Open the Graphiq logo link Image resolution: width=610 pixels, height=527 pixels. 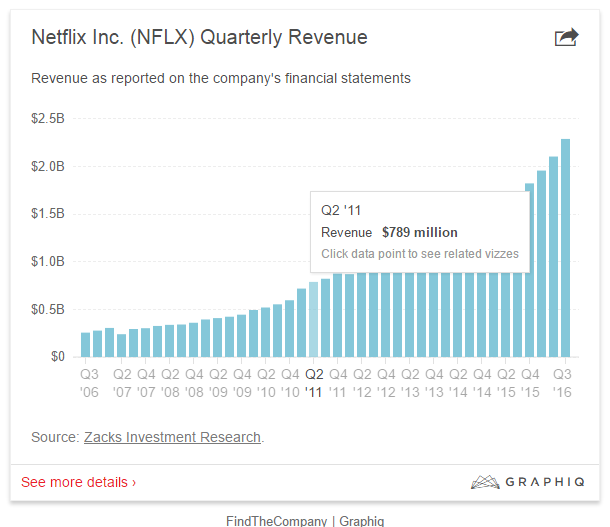point(528,482)
